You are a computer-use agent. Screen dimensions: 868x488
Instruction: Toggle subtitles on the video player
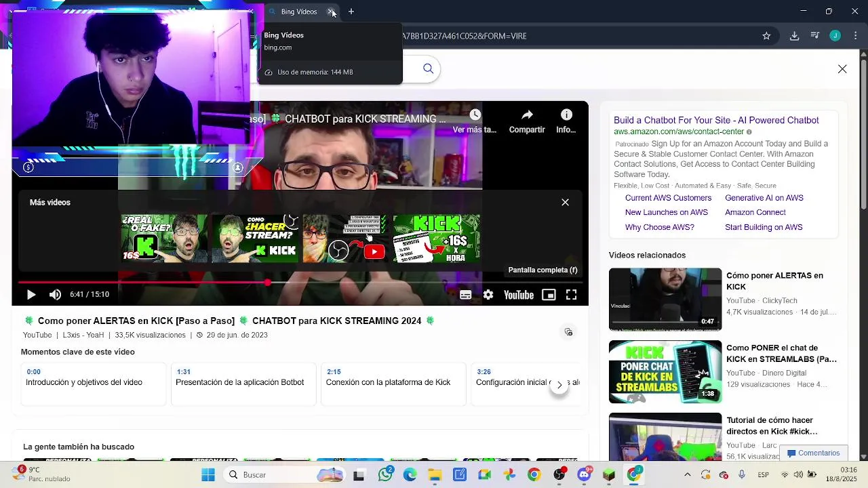coord(465,295)
